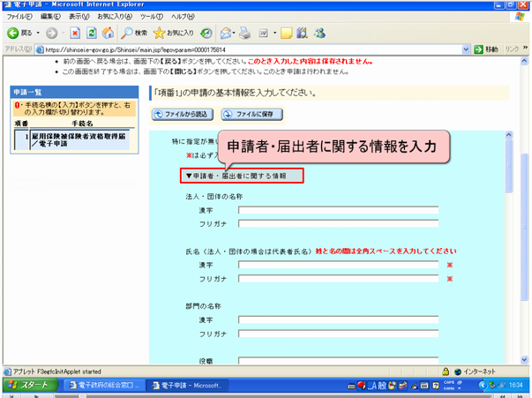
Task: Expand the address bar dropdown arrow
Action: tap(466, 49)
